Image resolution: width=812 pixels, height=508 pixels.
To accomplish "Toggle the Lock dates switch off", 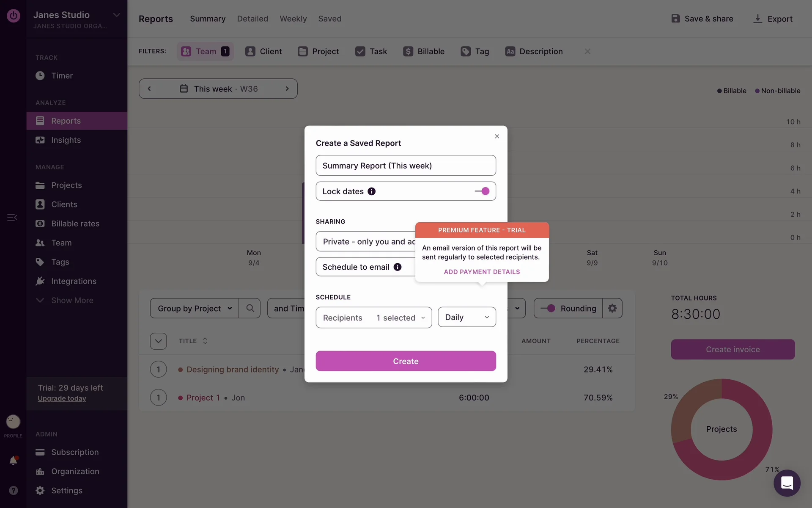I will click(482, 191).
